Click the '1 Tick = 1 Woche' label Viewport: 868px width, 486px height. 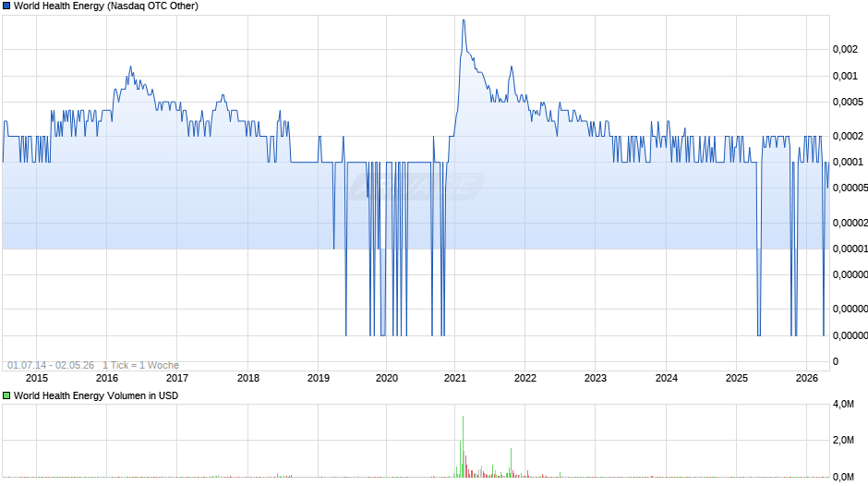[x=140, y=365]
